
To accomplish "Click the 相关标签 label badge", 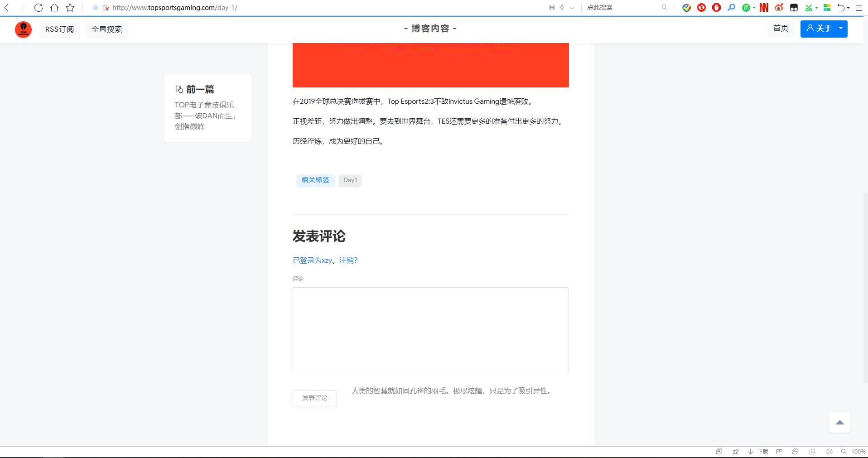I will [x=315, y=180].
